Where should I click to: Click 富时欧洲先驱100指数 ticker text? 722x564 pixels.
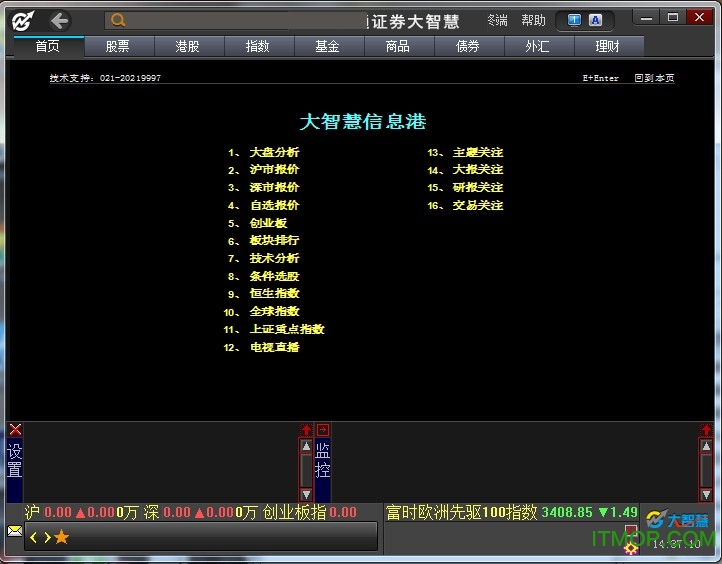[461, 512]
